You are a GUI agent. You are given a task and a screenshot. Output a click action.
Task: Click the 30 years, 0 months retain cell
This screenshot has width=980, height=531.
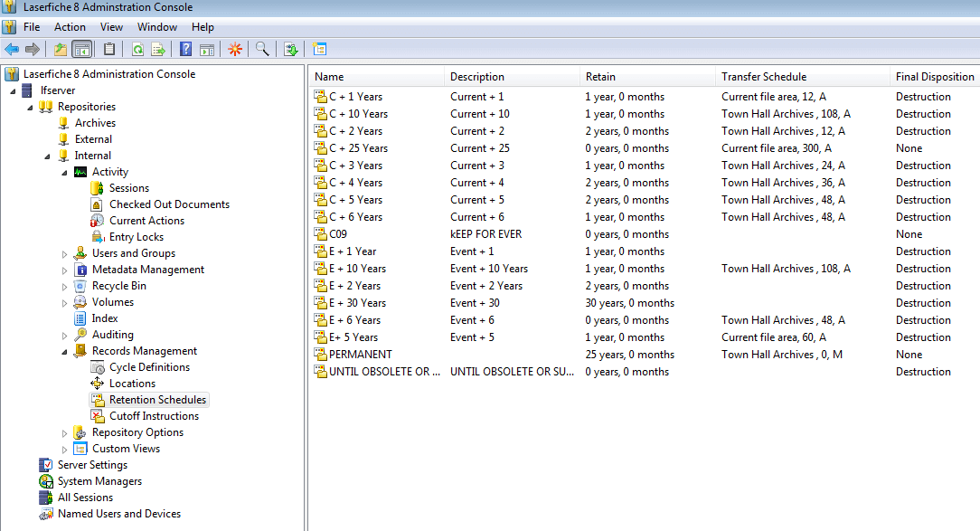pyautogui.click(x=629, y=303)
